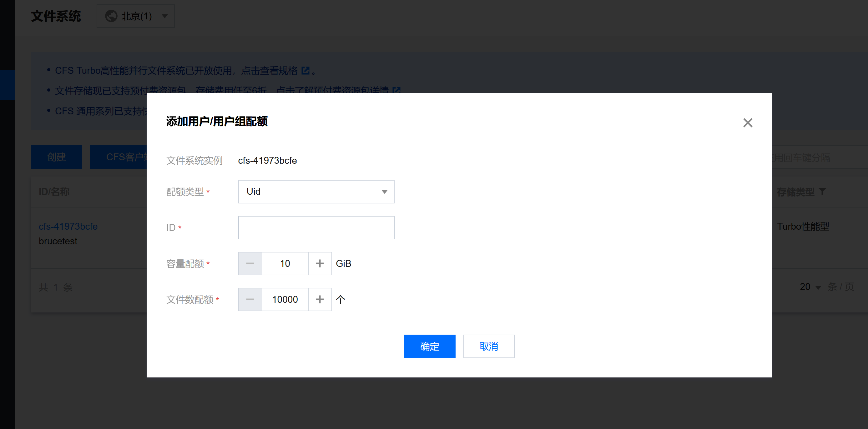Open the 点击查看规格 link
The height and width of the screenshot is (429, 868).
point(269,71)
